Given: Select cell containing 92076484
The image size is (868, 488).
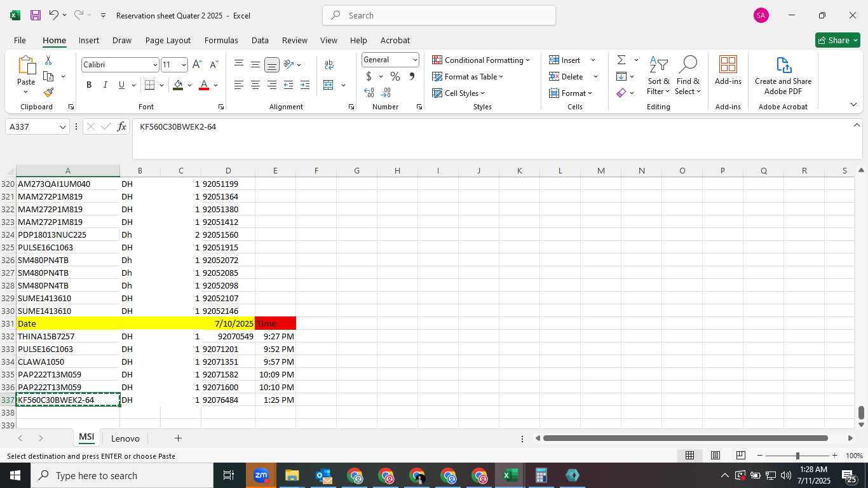Looking at the screenshot, I should [228, 400].
